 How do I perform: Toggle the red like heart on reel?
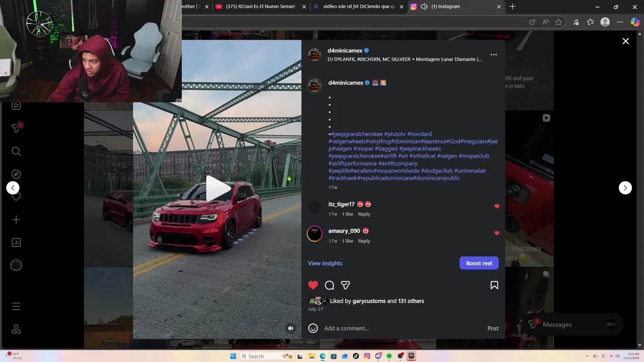click(x=313, y=285)
